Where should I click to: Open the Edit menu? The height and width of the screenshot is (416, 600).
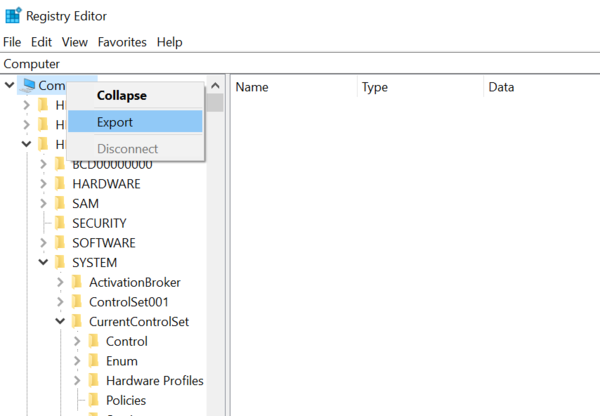[41, 42]
